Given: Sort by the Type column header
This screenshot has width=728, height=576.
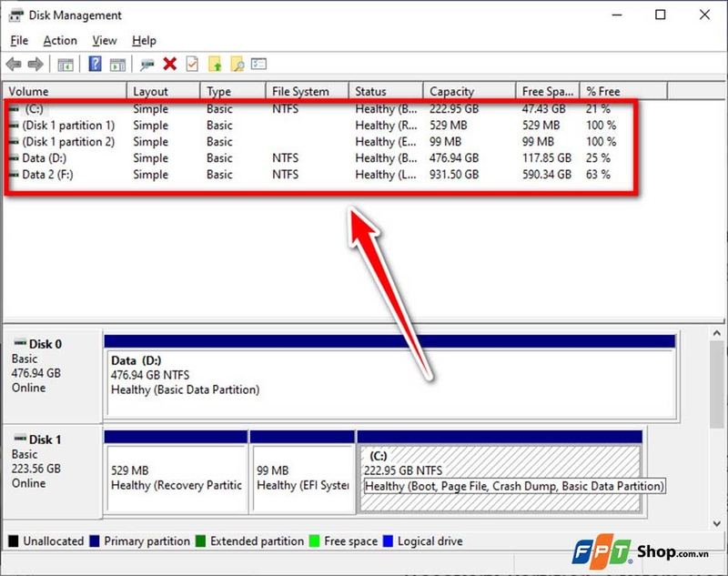Looking at the screenshot, I should pyautogui.click(x=233, y=91).
